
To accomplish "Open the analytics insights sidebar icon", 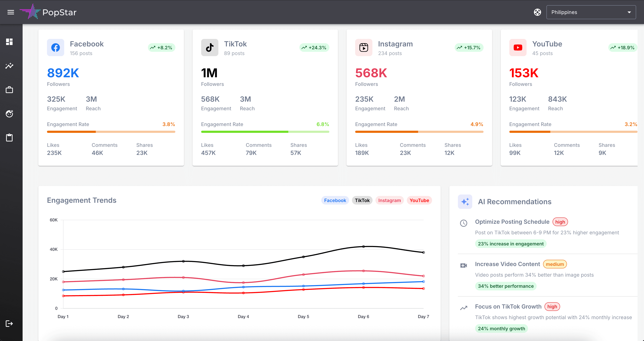I will pyautogui.click(x=10, y=66).
